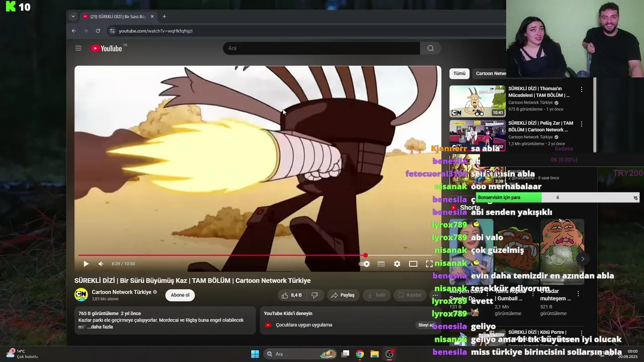Click the video title heading text
This screenshot has height=362, width=644.
click(192, 281)
